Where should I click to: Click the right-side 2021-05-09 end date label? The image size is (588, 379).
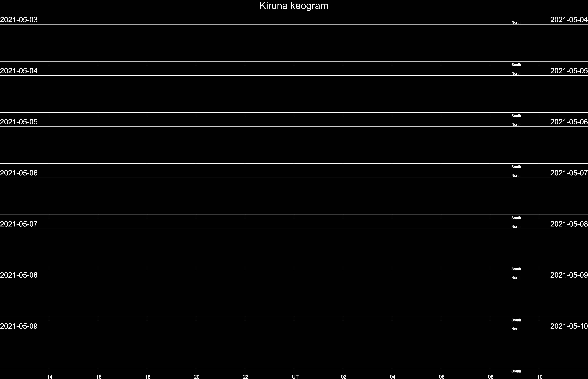pyautogui.click(x=569, y=275)
